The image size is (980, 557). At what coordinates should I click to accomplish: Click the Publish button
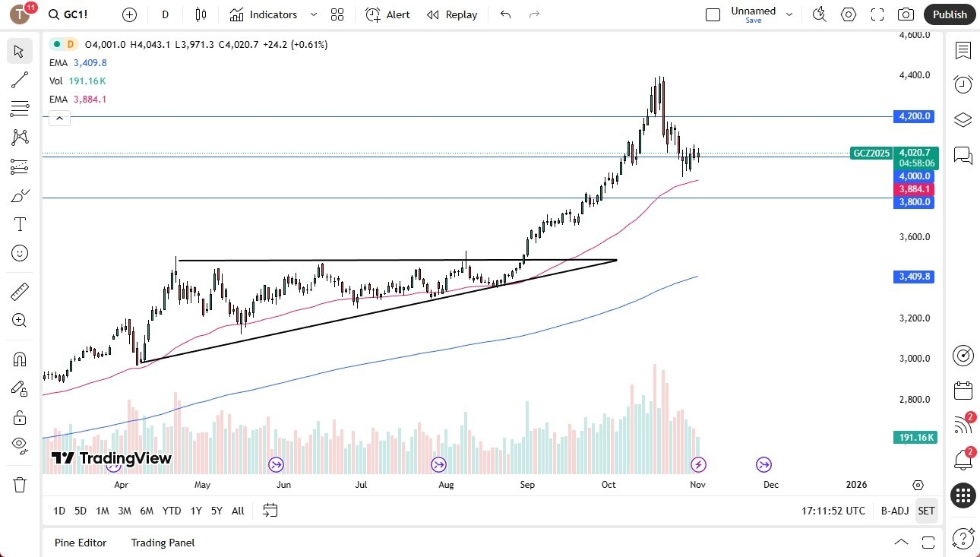click(949, 14)
